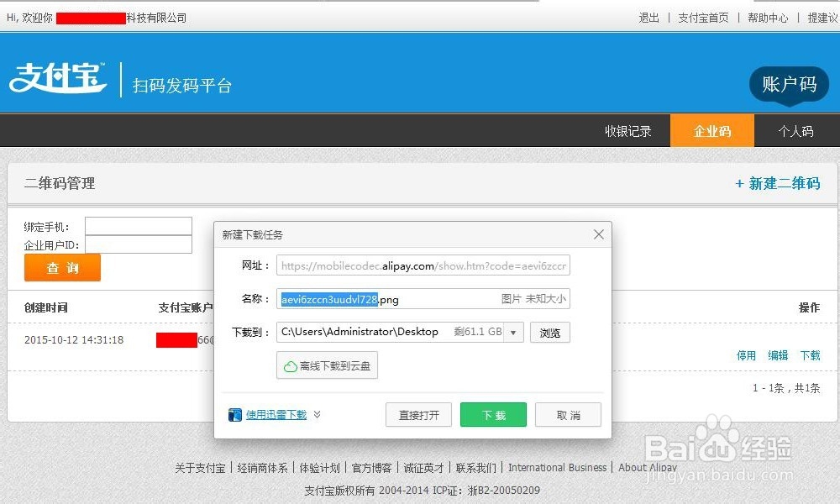Click the 提建议 link
Image resolution: width=840 pixels, height=504 pixels.
point(823,18)
